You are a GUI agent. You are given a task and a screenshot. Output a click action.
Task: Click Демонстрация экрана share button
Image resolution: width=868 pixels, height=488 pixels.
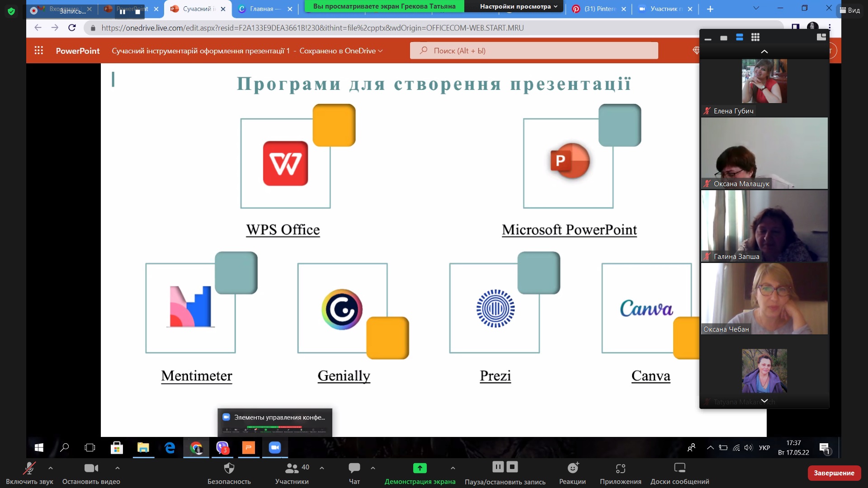coord(420,468)
